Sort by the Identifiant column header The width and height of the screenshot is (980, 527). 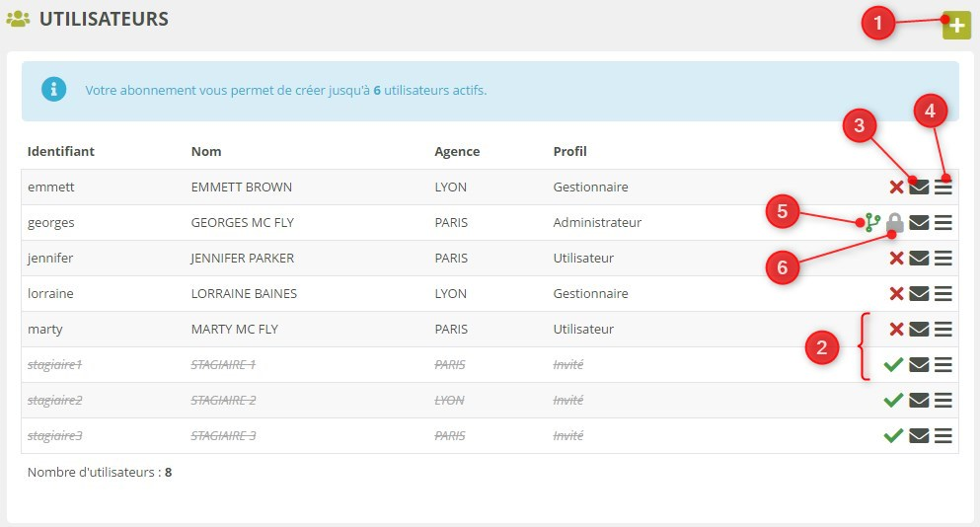click(x=61, y=152)
